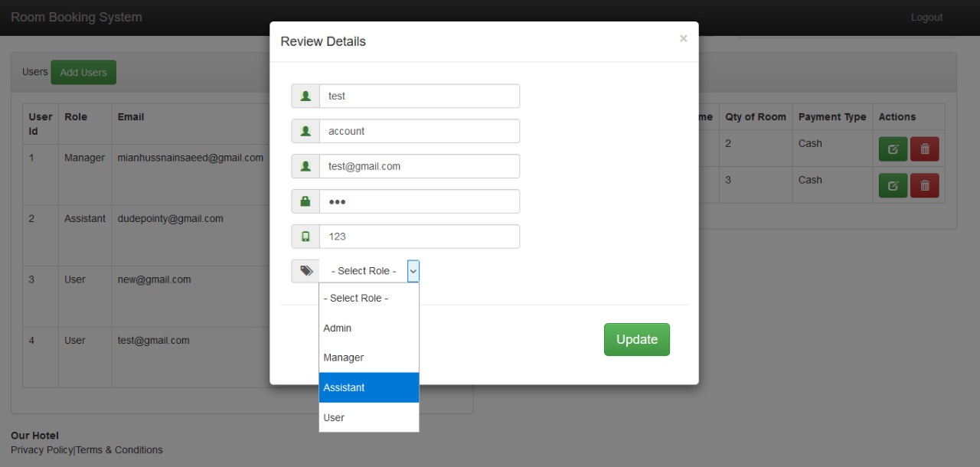Click the Logout link in the header
The height and width of the screenshot is (467, 980).
[x=926, y=18]
